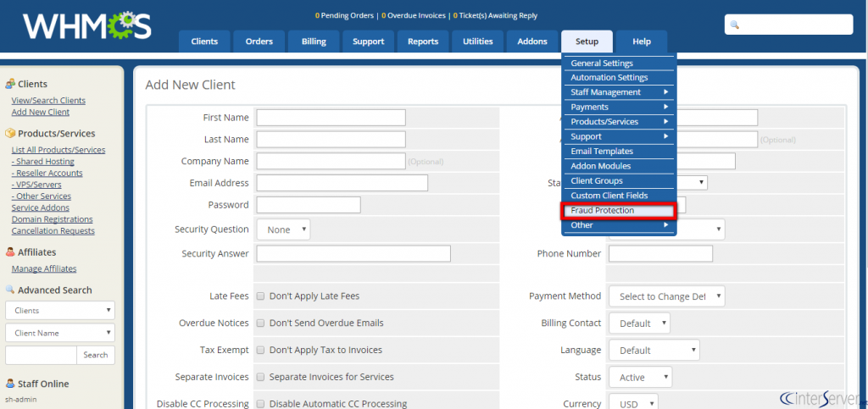This screenshot has height=409, width=868.
Task: Click Pending Orders status link
Action: [x=344, y=16]
